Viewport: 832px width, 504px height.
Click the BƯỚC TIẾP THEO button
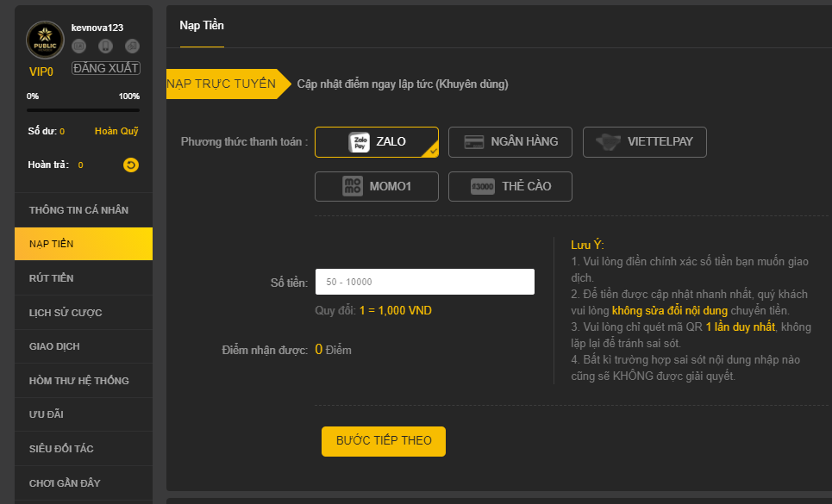(x=383, y=440)
